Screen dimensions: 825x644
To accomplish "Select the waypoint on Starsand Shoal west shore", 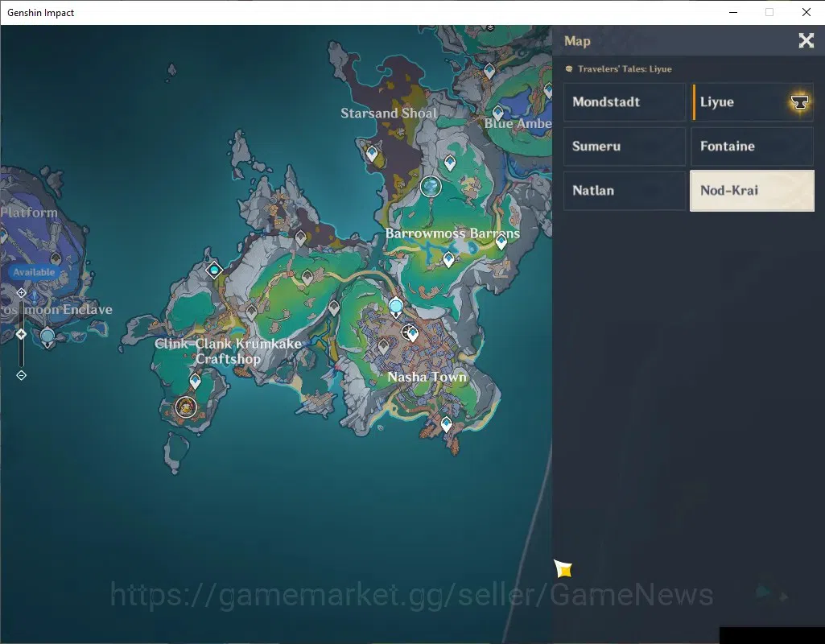I will [372, 154].
